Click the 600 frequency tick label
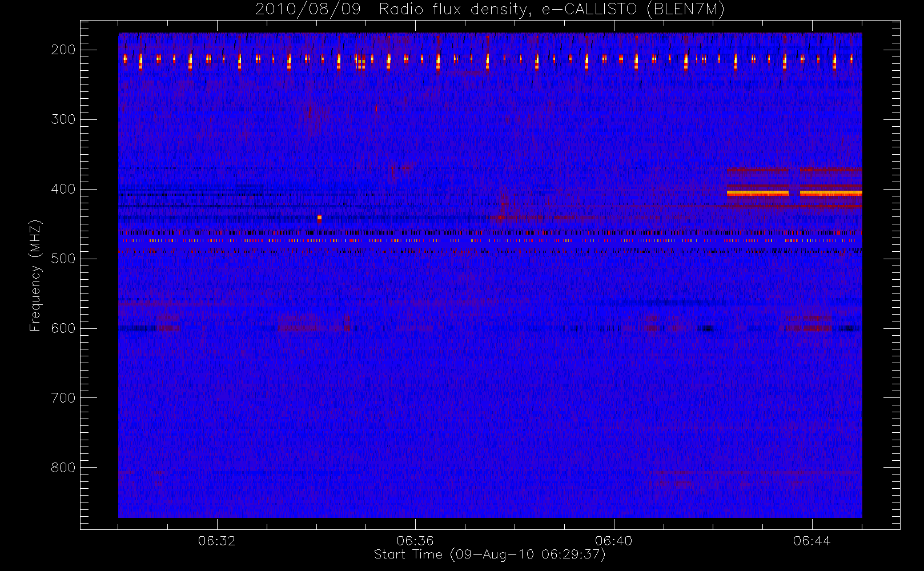The image size is (924, 571). point(63,328)
